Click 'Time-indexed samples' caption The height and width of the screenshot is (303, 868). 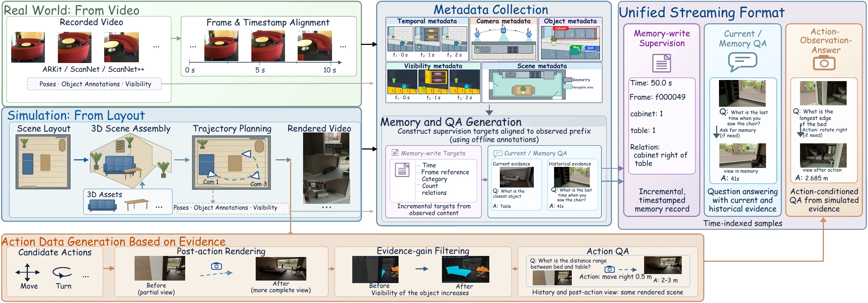pyautogui.click(x=743, y=223)
